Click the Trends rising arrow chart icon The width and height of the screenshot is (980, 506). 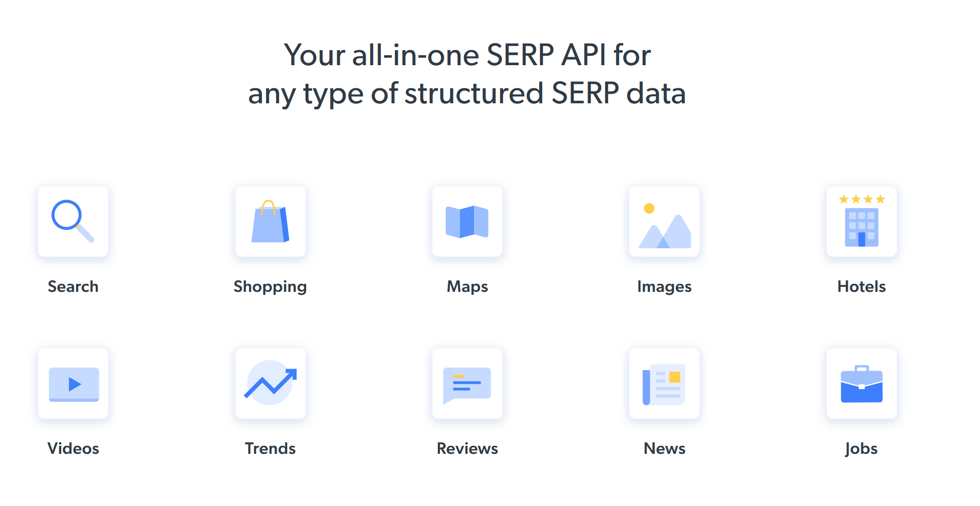pos(271,384)
